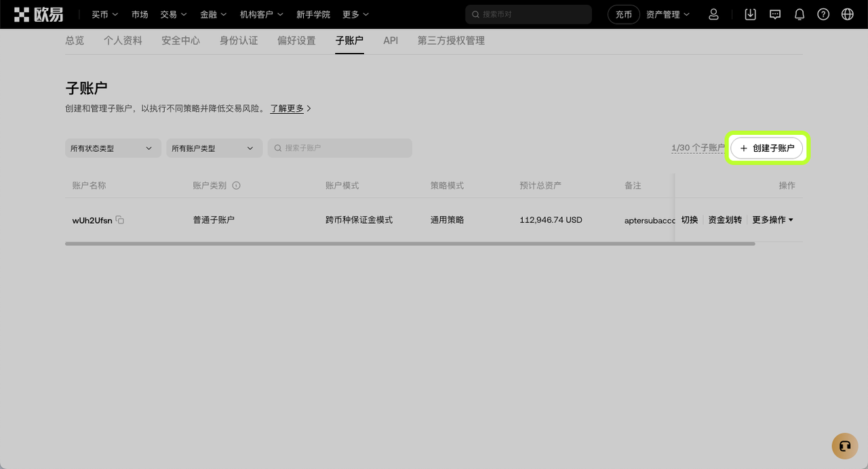This screenshot has height=469, width=868.
Task: Open the messages chat icon
Action: [774, 14]
